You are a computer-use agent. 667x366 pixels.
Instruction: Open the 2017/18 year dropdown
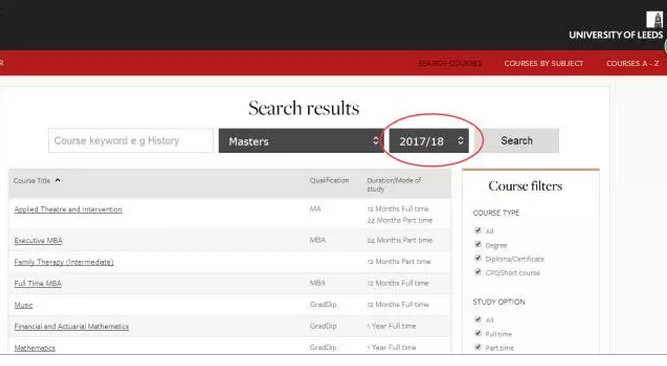(429, 141)
